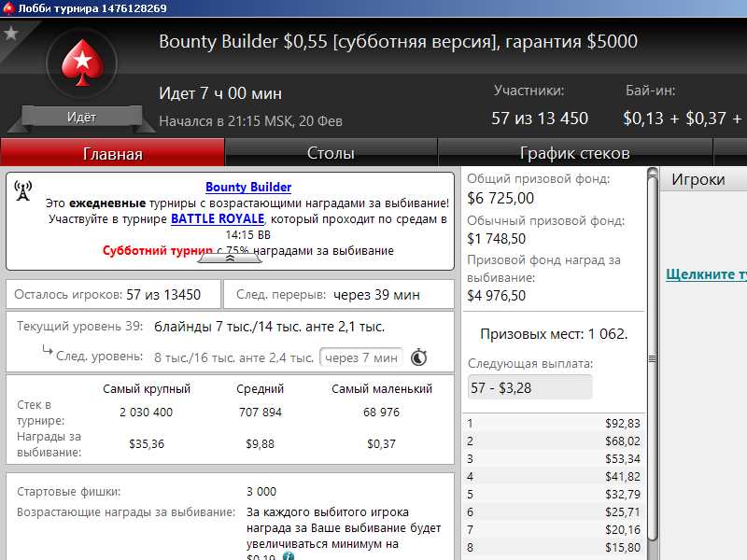Click 'Призовых мест: 1 062.' text

(554, 334)
